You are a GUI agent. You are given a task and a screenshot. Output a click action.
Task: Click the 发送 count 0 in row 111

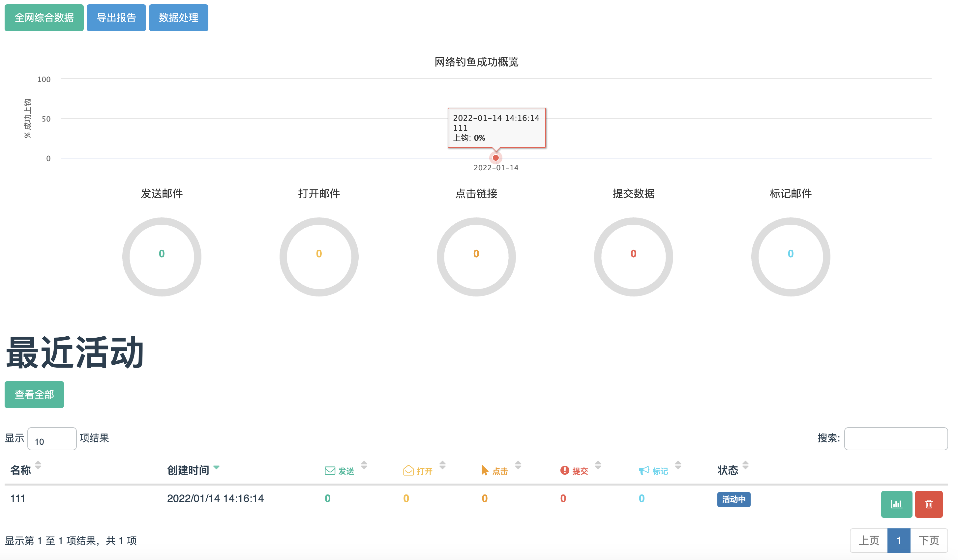coord(328,498)
